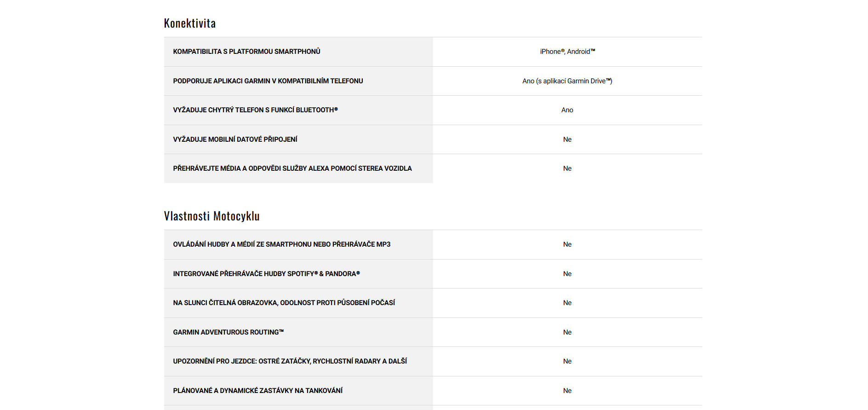
Task: Click the Garmin Adventurous Routing label
Action: click(x=228, y=332)
